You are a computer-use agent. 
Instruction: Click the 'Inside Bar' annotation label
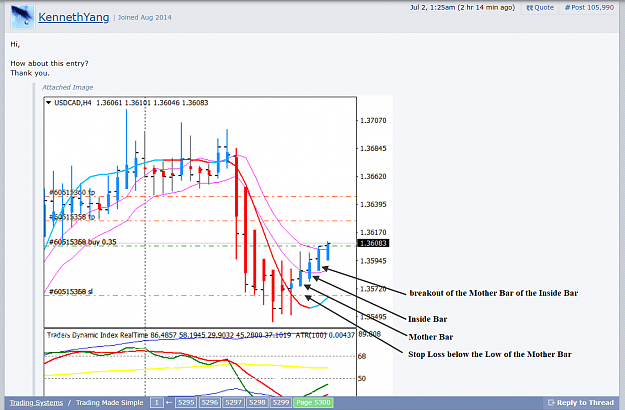pos(428,319)
